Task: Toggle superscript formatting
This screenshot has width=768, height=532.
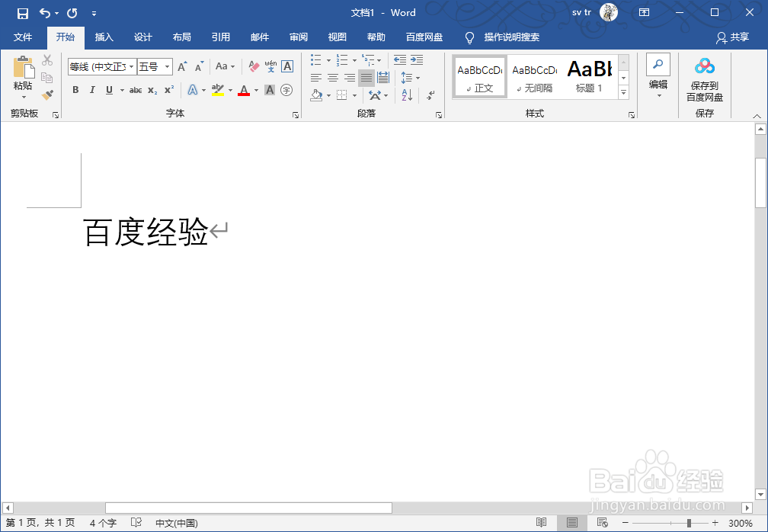Action: pos(169,90)
